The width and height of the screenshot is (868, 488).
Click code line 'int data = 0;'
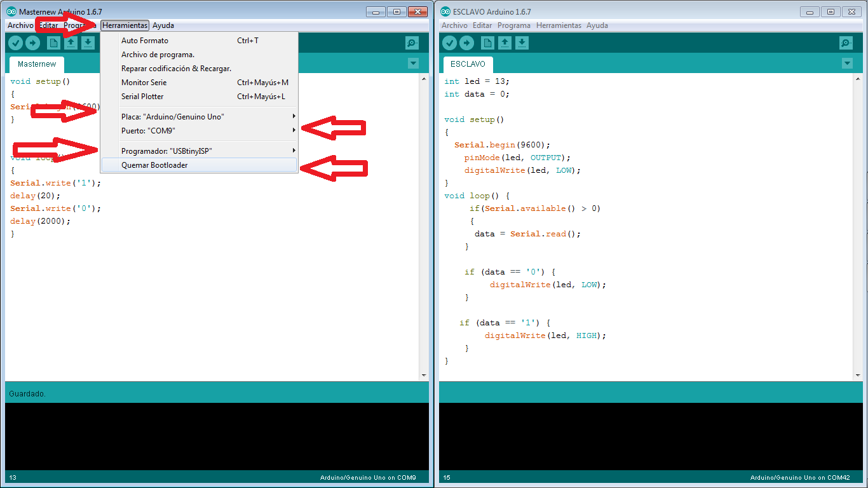[x=477, y=94]
